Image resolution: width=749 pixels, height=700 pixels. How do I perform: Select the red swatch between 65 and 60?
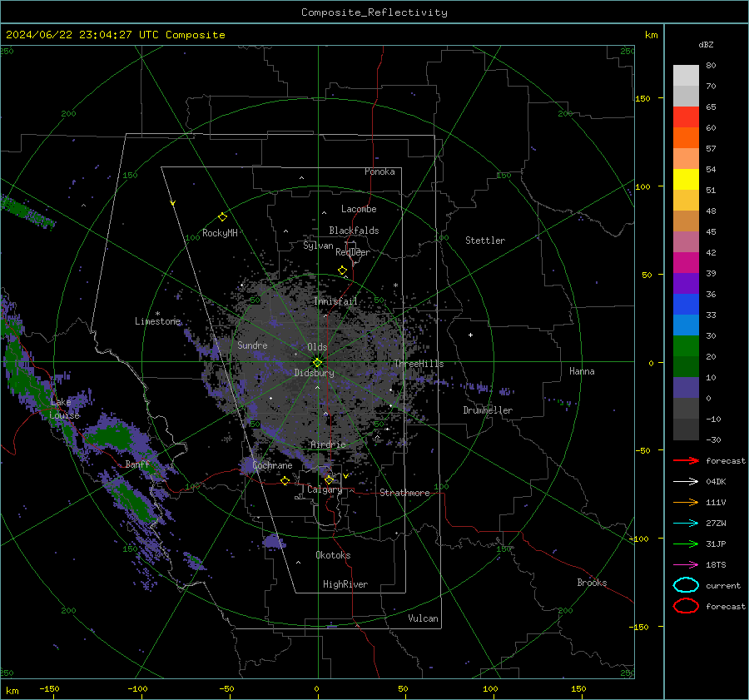click(x=686, y=117)
